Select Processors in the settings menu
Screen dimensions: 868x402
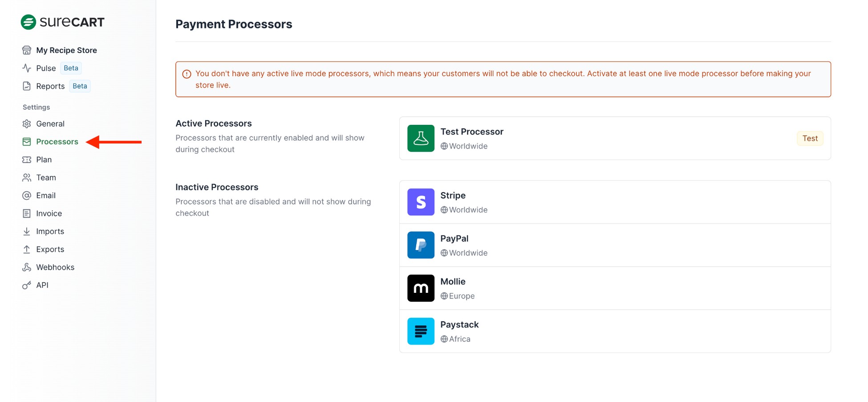[57, 141]
